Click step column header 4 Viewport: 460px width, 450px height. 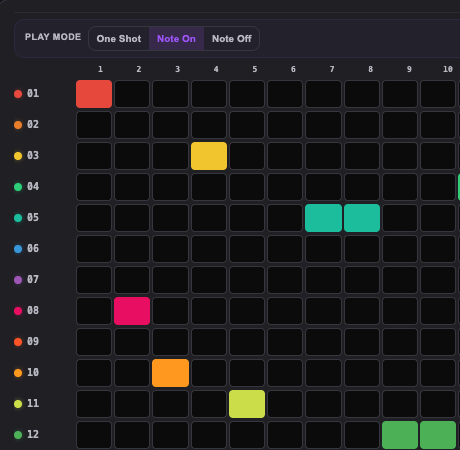point(216,69)
